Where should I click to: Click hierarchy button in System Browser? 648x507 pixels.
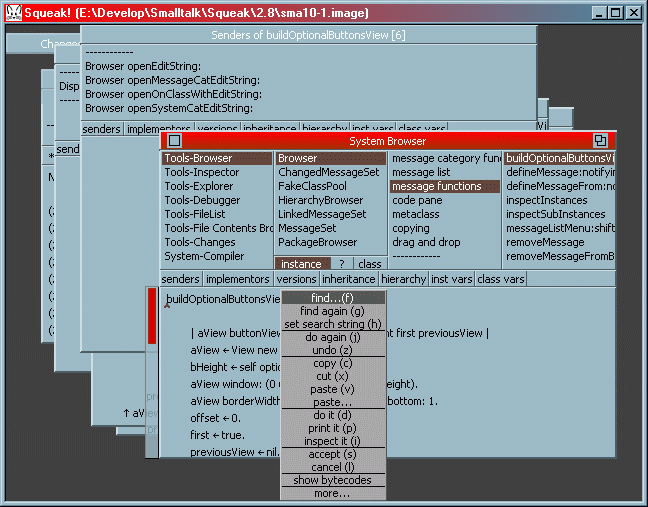click(403, 279)
